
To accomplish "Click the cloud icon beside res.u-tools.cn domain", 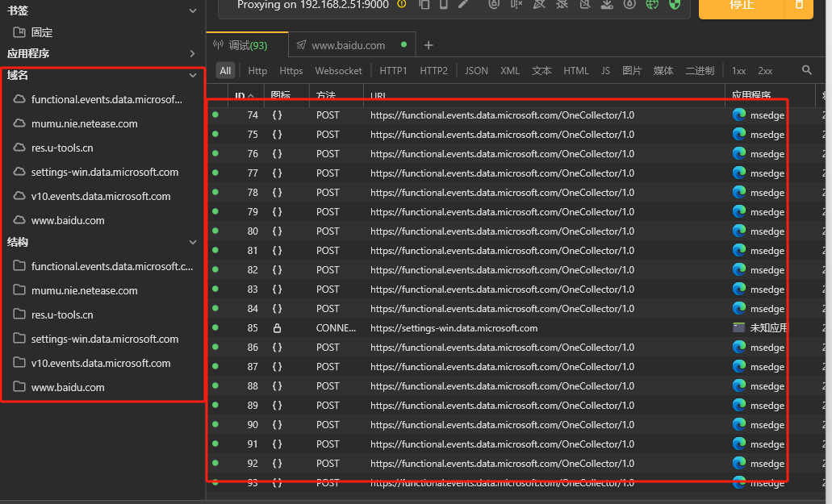I will (x=19, y=148).
